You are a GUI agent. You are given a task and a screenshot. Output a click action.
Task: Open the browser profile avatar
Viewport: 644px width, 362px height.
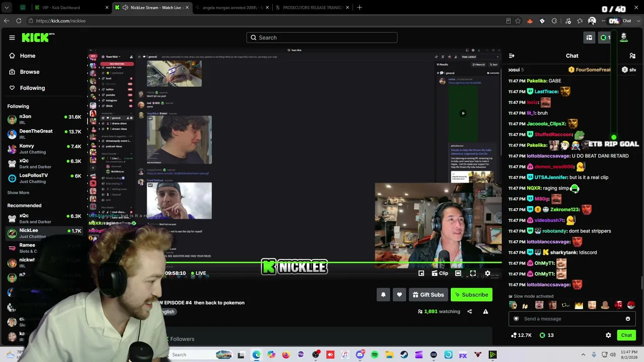pyautogui.click(x=592, y=21)
